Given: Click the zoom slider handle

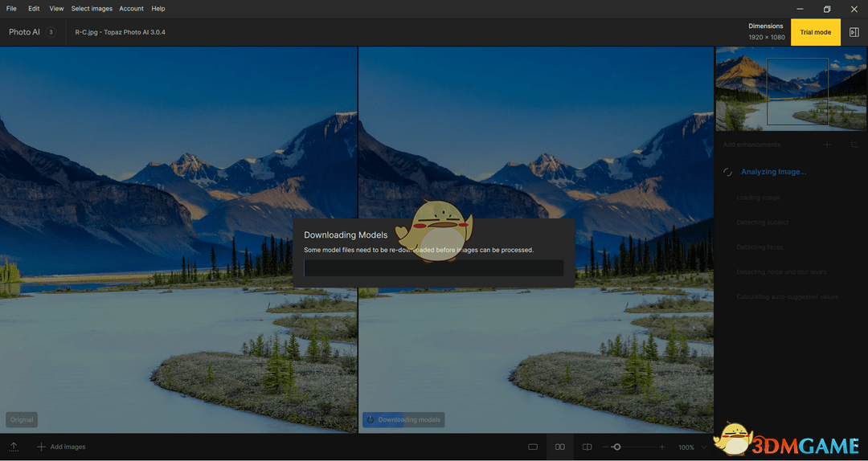Looking at the screenshot, I should (x=616, y=447).
